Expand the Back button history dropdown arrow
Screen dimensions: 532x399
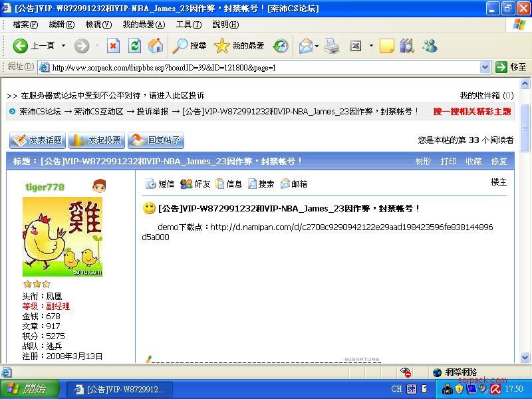coord(64,46)
